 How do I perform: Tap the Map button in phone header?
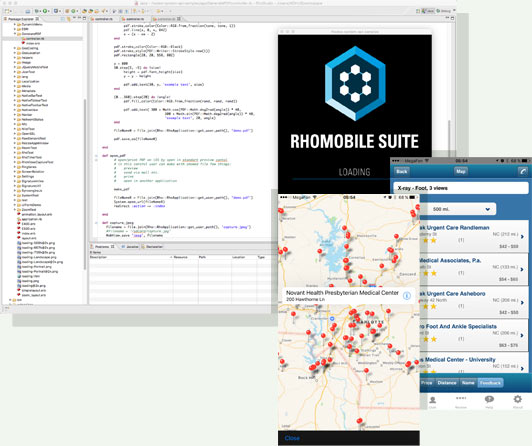[x=461, y=171]
